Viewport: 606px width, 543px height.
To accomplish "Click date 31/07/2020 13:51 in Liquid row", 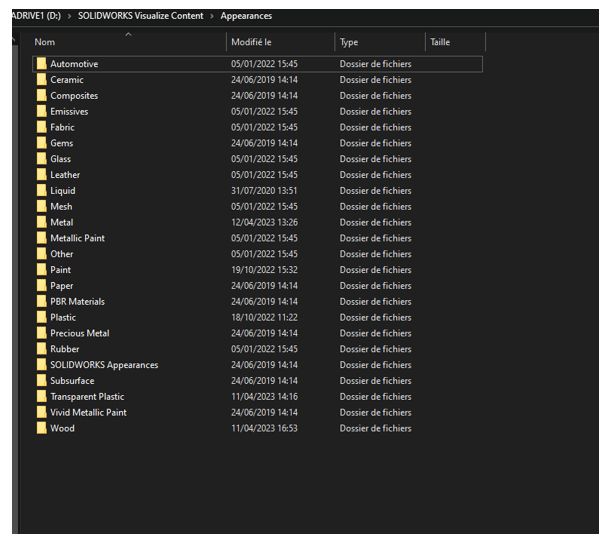I will (264, 191).
